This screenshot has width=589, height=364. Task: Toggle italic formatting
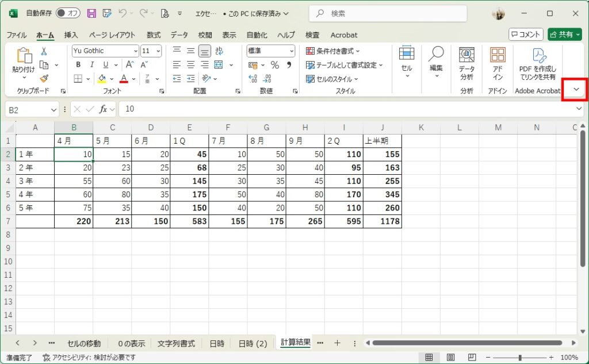[90, 65]
